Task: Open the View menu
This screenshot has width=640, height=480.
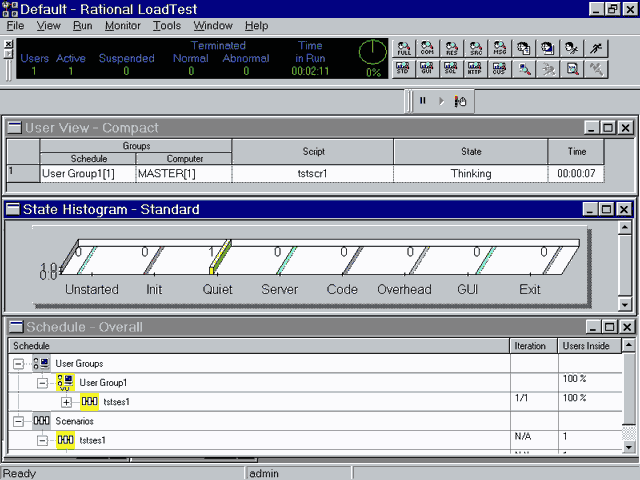Action: [49, 26]
